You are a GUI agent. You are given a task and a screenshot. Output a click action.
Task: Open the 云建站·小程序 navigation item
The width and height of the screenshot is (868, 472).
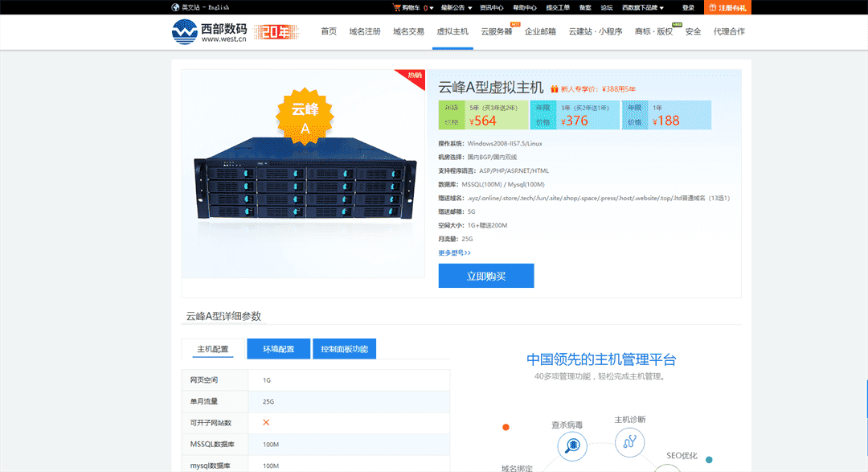click(x=596, y=31)
